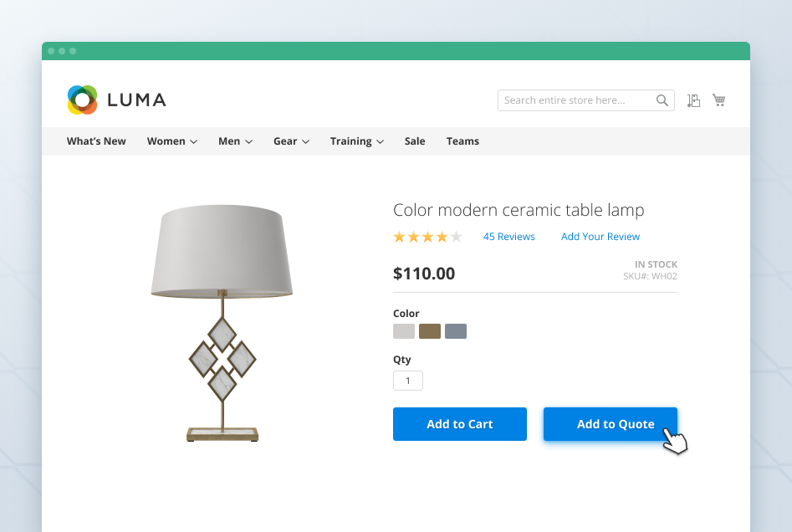Open the What's New menu item
792x532 pixels.
95,141
